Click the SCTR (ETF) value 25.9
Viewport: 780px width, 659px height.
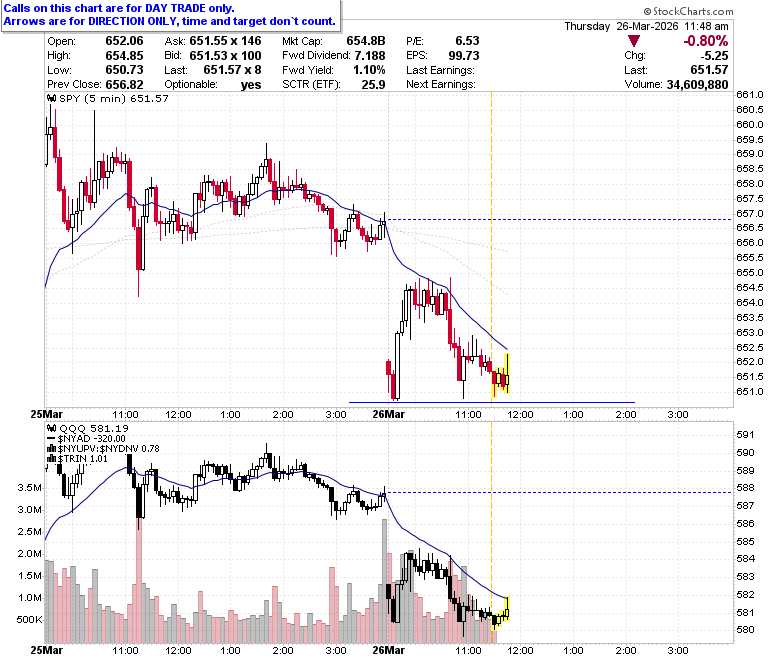coord(374,84)
